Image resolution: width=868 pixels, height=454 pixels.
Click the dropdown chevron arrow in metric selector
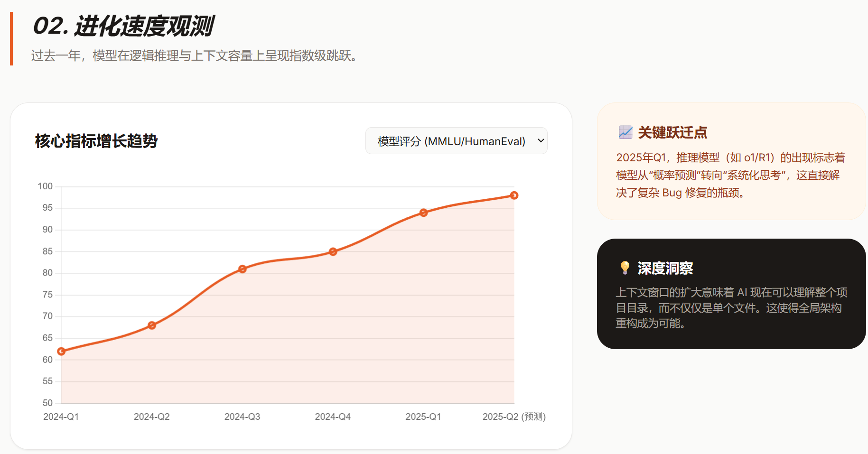[541, 141]
